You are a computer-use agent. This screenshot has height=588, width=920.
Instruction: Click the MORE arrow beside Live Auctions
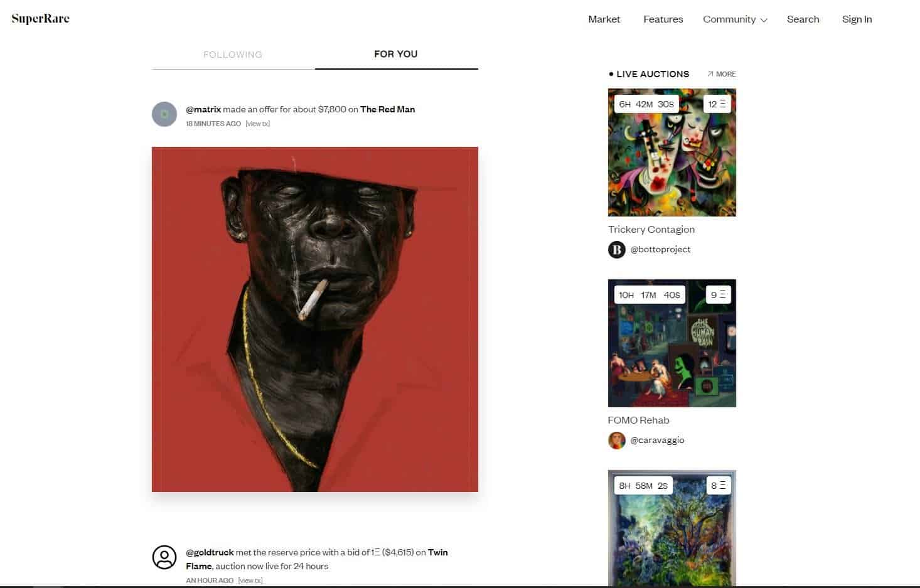721,74
